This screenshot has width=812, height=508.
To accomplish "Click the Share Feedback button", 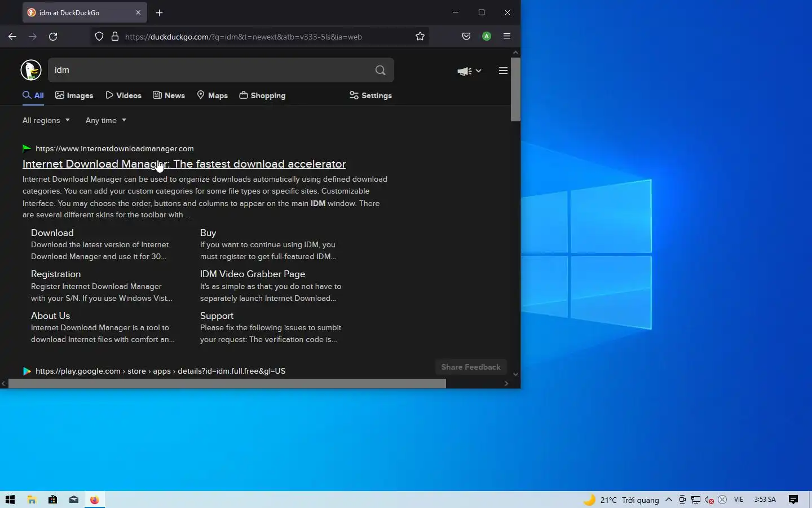I will click(x=471, y=367).
